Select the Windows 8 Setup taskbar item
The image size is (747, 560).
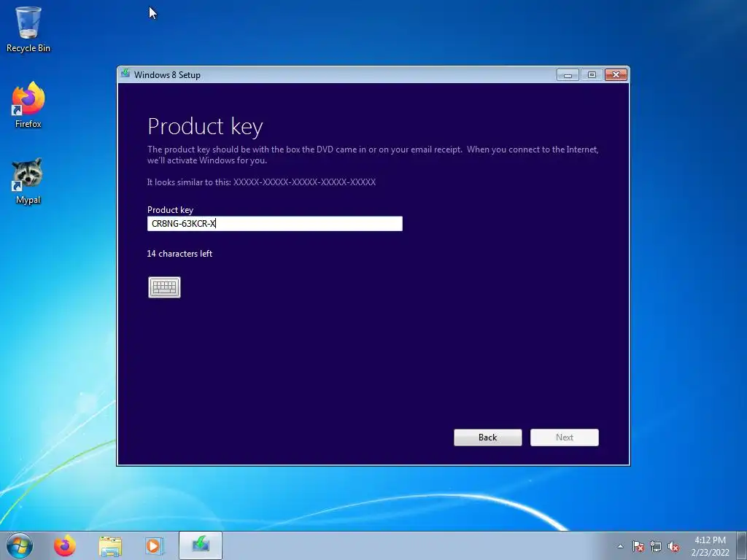point(201,545)
